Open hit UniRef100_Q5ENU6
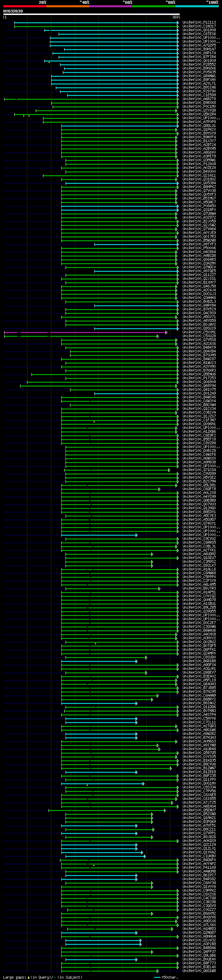222x980 pixels. click(199, 374)
